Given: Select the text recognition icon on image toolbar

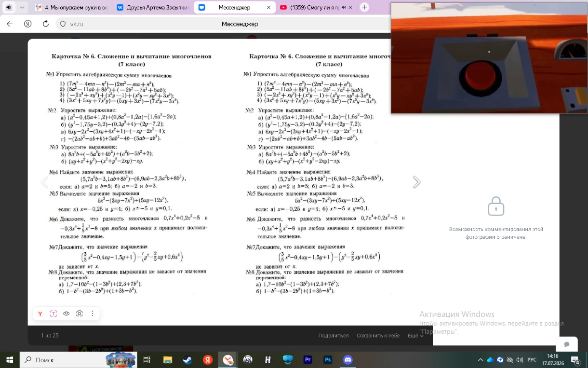Looking at the screenshot, I should point(53,314).
